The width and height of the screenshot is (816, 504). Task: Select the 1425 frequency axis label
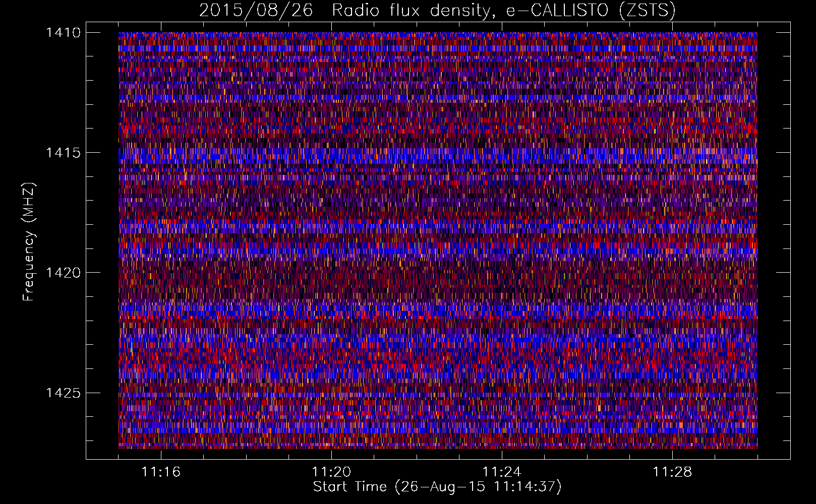click(63, 393)
